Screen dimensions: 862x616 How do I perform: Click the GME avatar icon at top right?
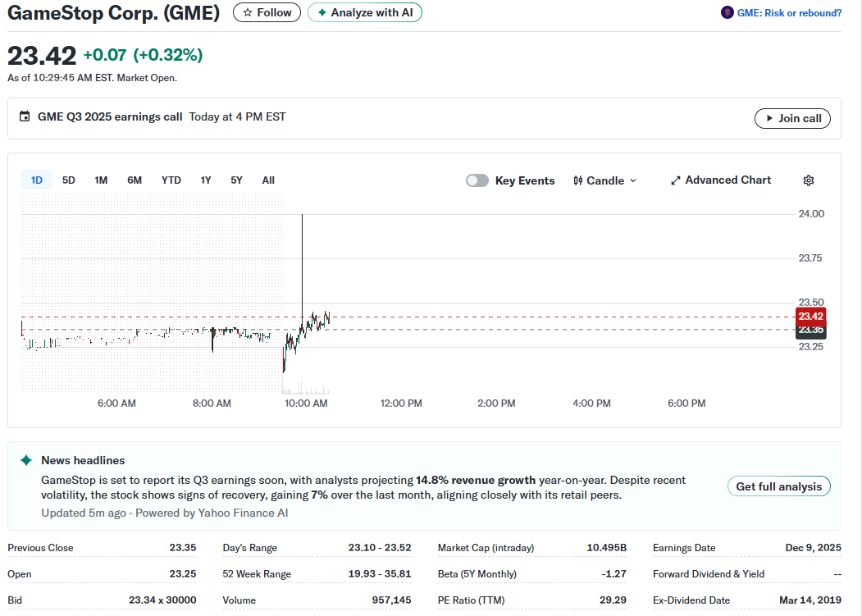[x=727, y=12]
